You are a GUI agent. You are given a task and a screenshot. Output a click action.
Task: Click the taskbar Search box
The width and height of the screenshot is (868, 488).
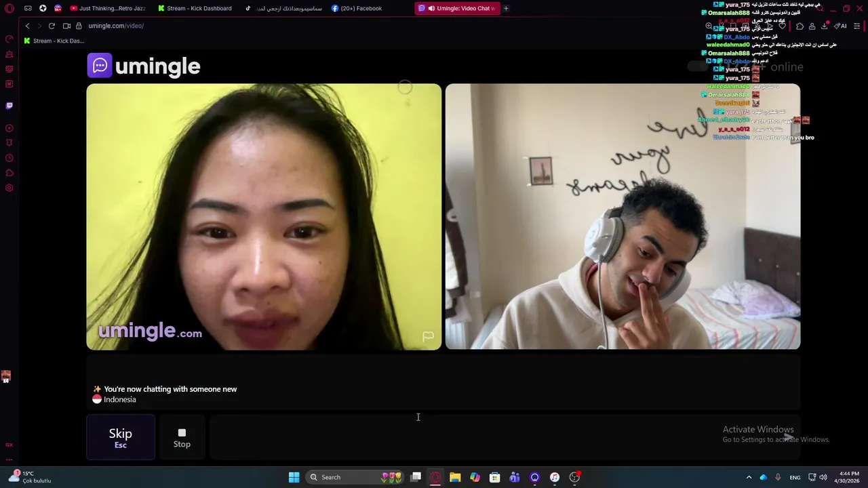(x=355, y=477)
